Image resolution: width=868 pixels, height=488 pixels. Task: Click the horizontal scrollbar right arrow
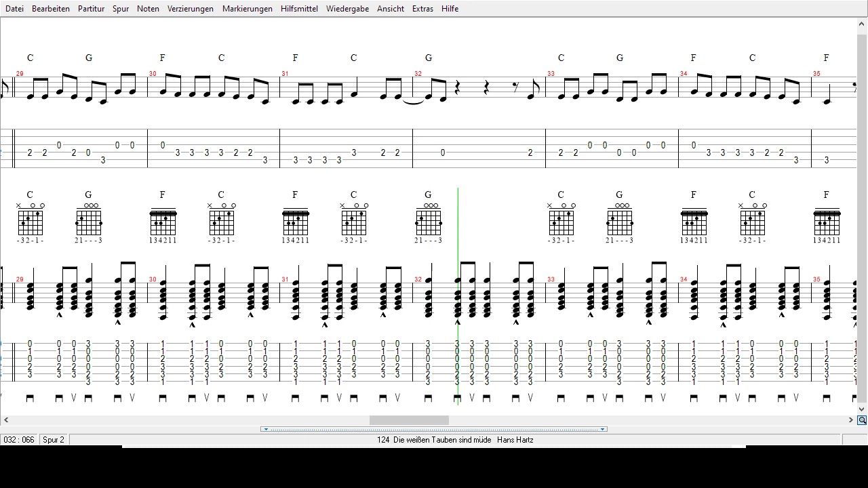pos(851,420)
